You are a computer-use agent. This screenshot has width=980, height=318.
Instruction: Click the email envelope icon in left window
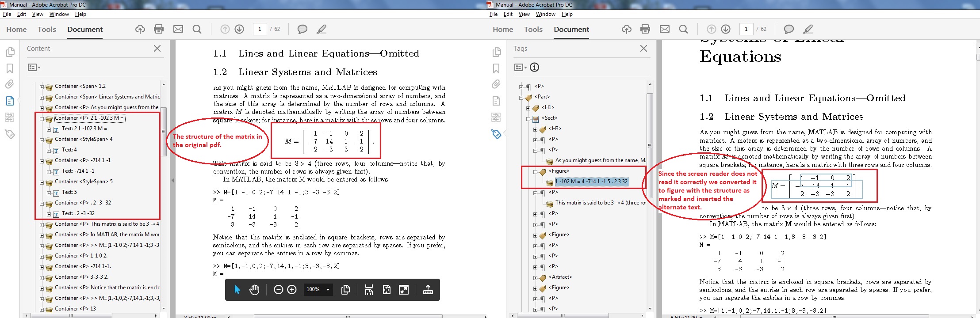[x=178, y=29]
